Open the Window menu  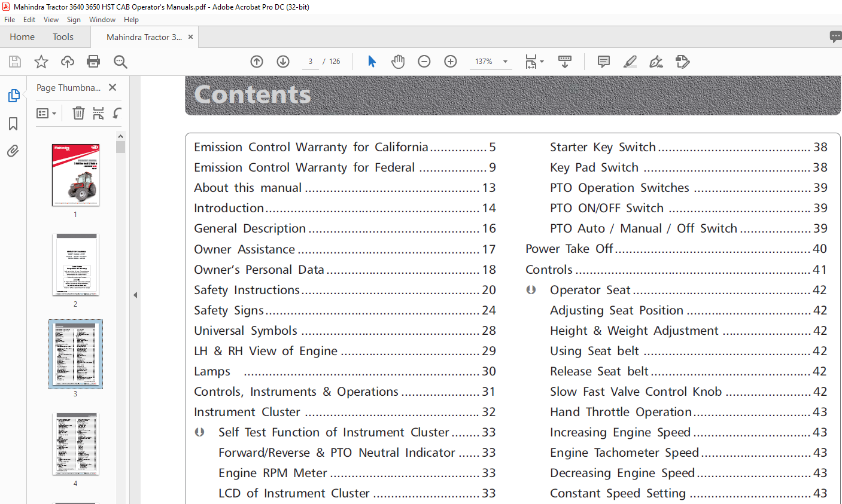pos(102,20)
